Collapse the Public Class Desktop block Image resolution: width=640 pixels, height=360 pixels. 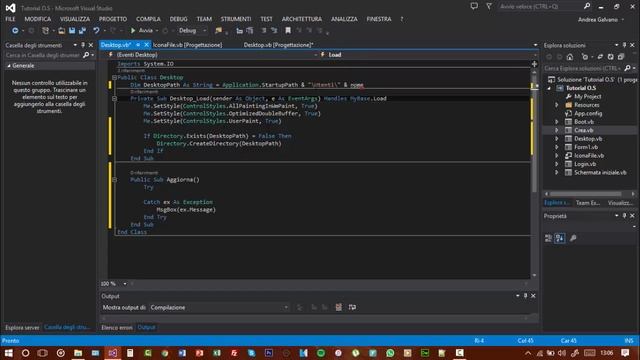tap(114, 77)
